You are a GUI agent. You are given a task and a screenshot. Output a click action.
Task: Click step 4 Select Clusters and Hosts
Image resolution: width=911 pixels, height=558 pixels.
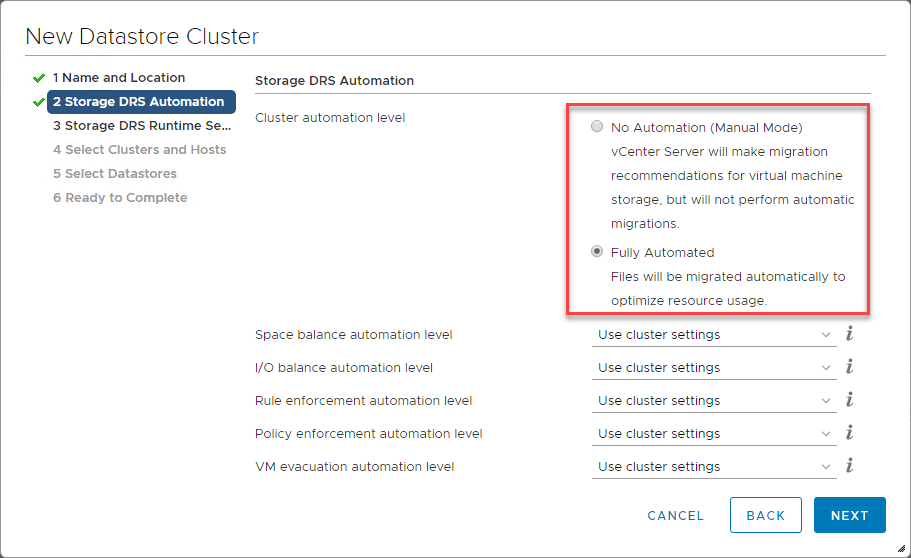(x=139, y=150)
